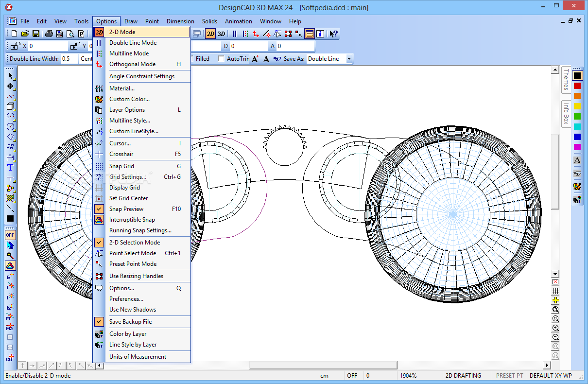The width and height of the screenshot is (588, 384).
Task: Click the Zoom In magnifier icon
Action: [x=555, y=328]
